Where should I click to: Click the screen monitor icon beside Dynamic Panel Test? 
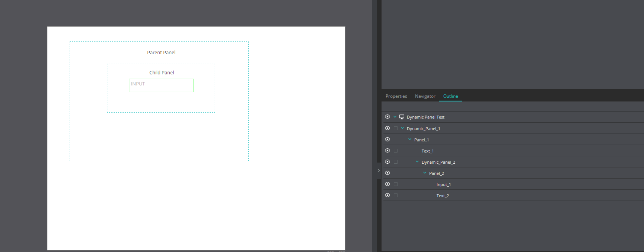pos(401,117)
